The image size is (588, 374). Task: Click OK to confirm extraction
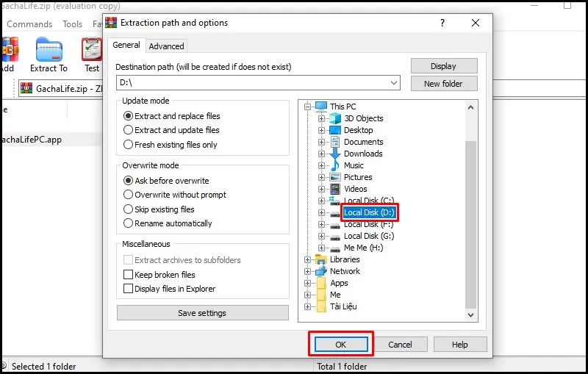tap(341, 344)
